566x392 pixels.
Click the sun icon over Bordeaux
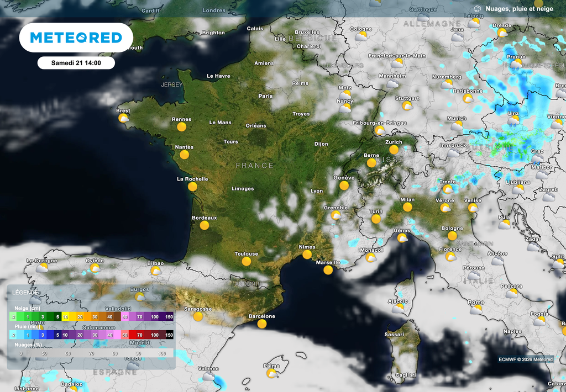tap(204, 224)
